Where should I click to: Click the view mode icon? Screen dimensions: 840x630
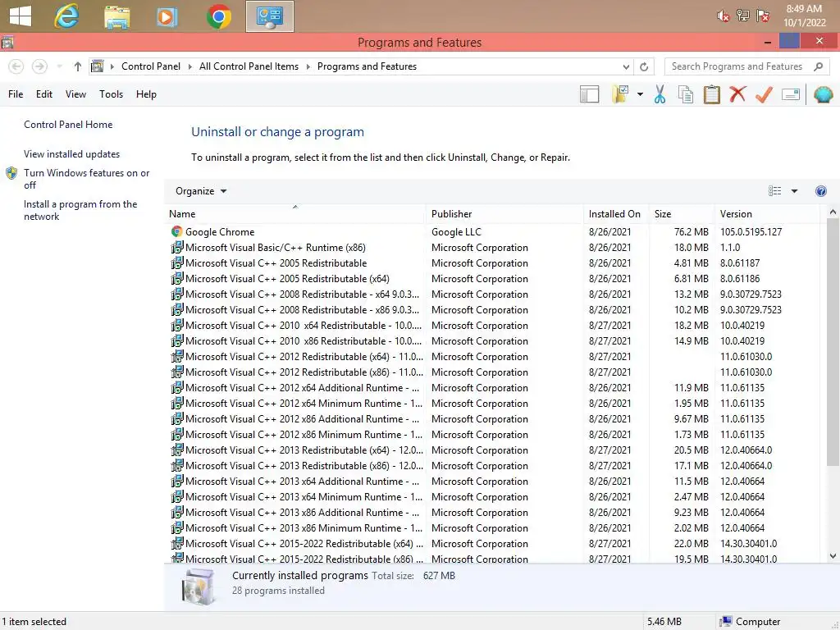pos(774,191)
